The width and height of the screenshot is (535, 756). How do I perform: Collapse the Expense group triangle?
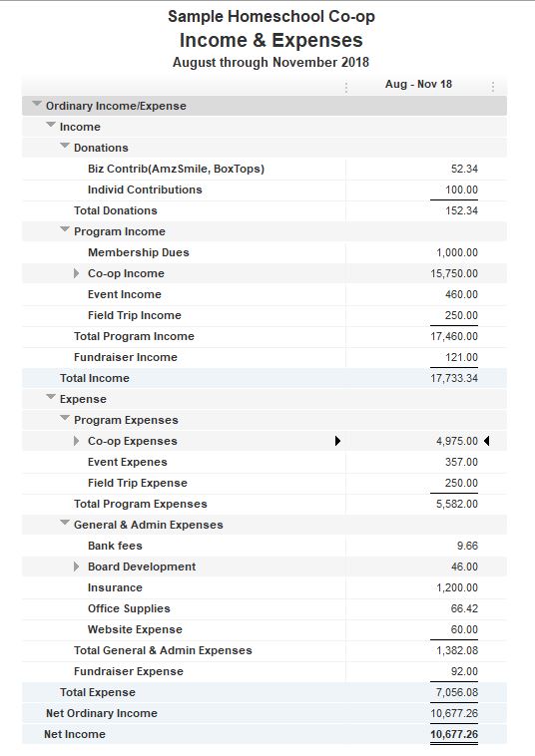coord(51,397)
